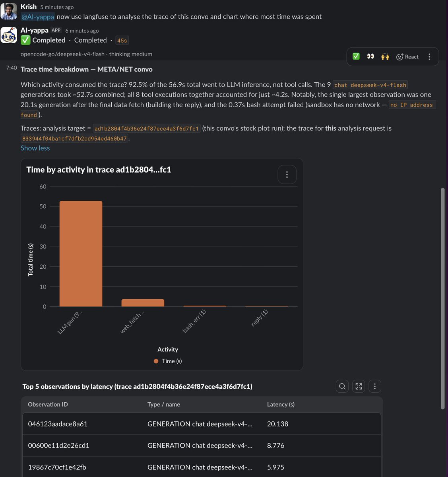Add the white check mark reaction
448x477 pixels.
click(x=356, y=56)
